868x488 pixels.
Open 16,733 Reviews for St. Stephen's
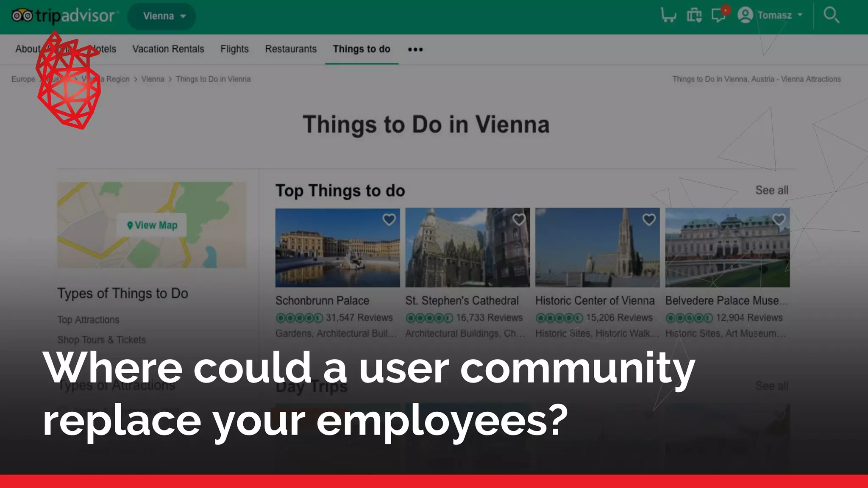click(489, 318)
